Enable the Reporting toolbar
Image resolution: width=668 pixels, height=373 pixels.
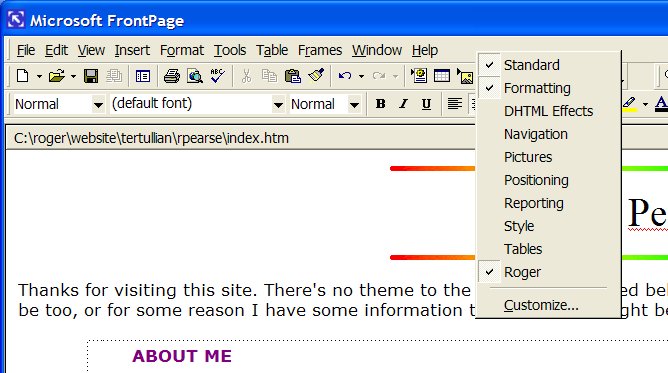pyautogui.click(x=549, y=203)
